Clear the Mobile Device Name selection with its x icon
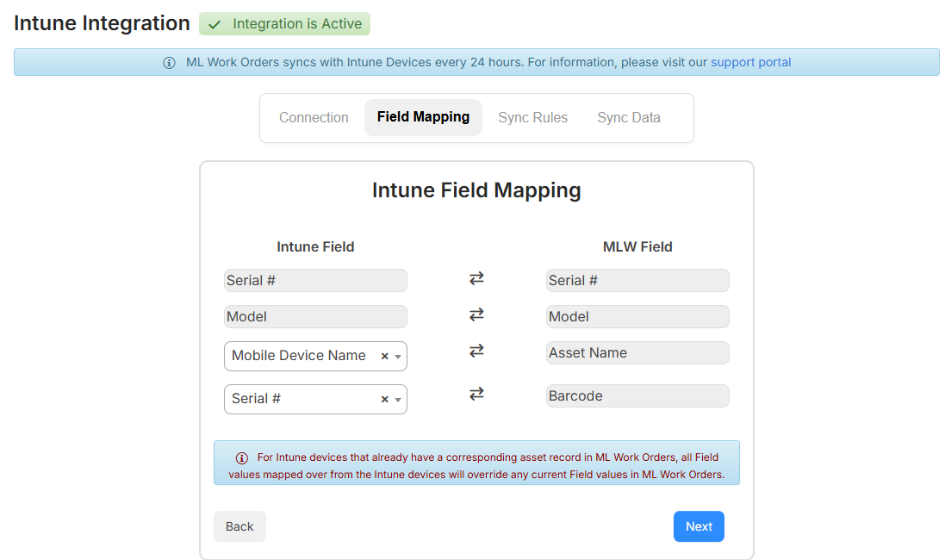The height and width of the screenshot is (560, 945). pyautogui.click(x=386, y=356)
